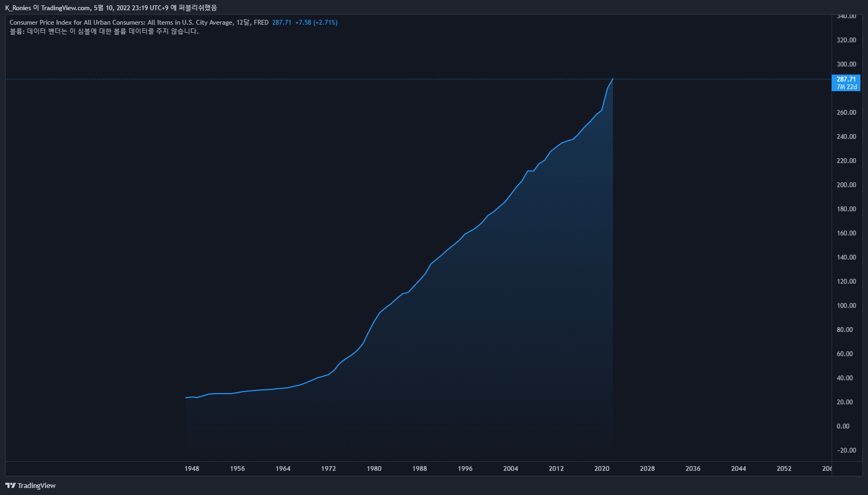This screenshot has height=495, width=868.
Task: Click the header value '287.71' next to FRED
Action: tap(281, 23)
